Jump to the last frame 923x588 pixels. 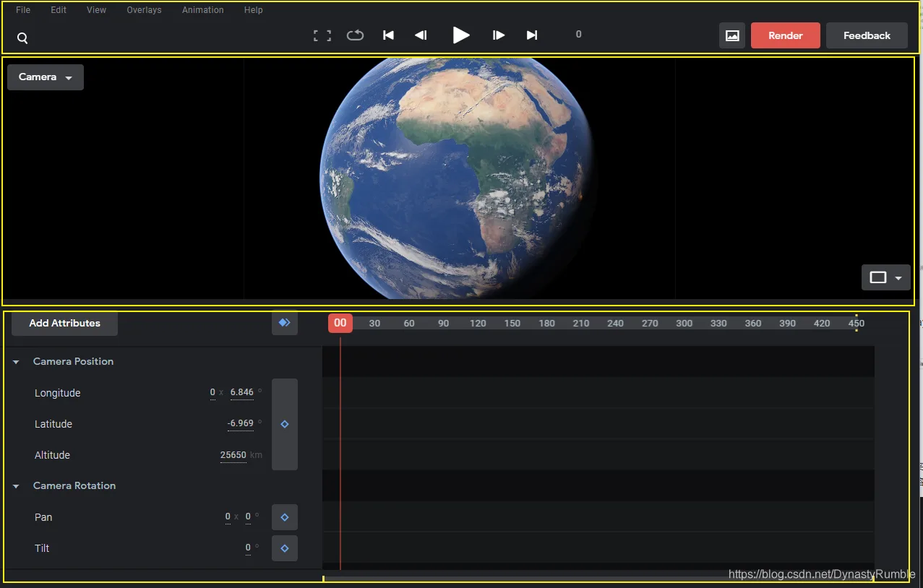click(532, 35)
